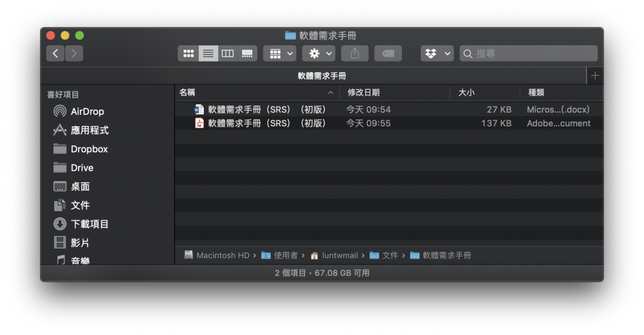The image size is (644, 335).
Task: Switch to column view
Action: click(228, 53)
